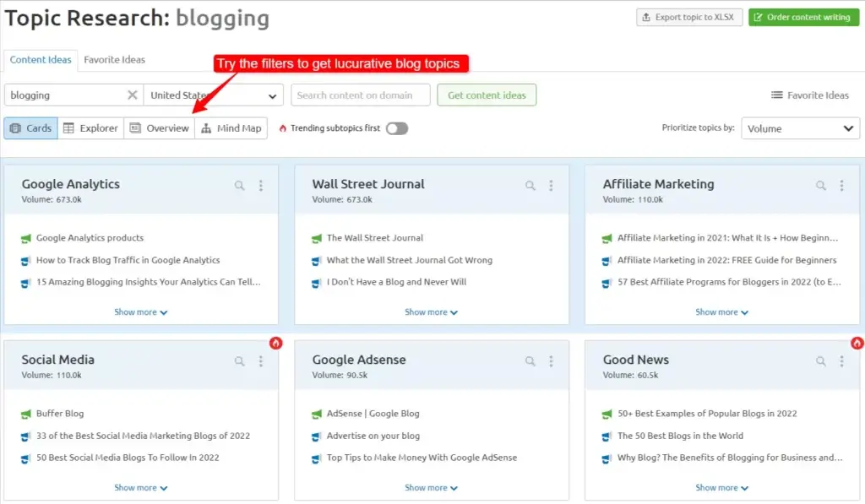This screenshot has height=504, width=865.
Task: Open '33 of the Best Social Media Marketing Blogs'
Action: tap(143, 436)
